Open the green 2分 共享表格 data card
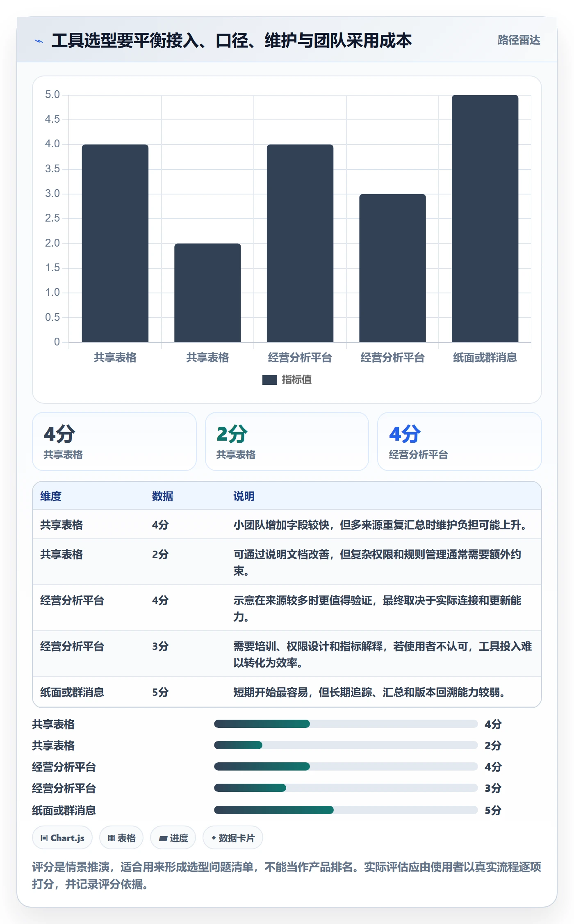This screenshot has height=924, width=574. [x=287, y=441]
